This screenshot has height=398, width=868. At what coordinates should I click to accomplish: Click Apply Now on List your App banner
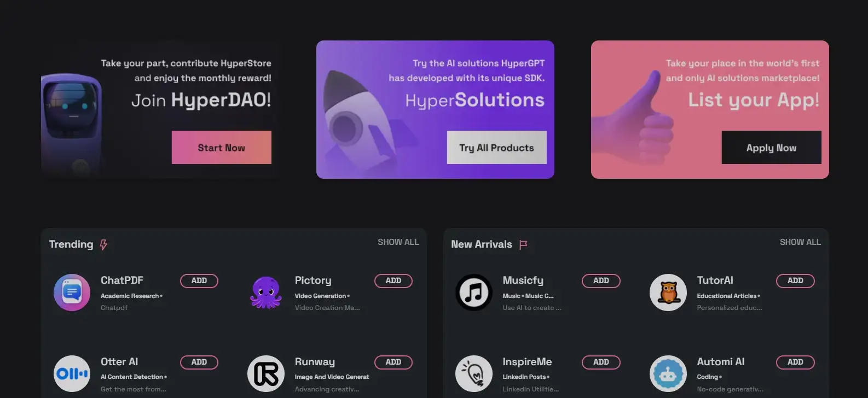point(772,148)
